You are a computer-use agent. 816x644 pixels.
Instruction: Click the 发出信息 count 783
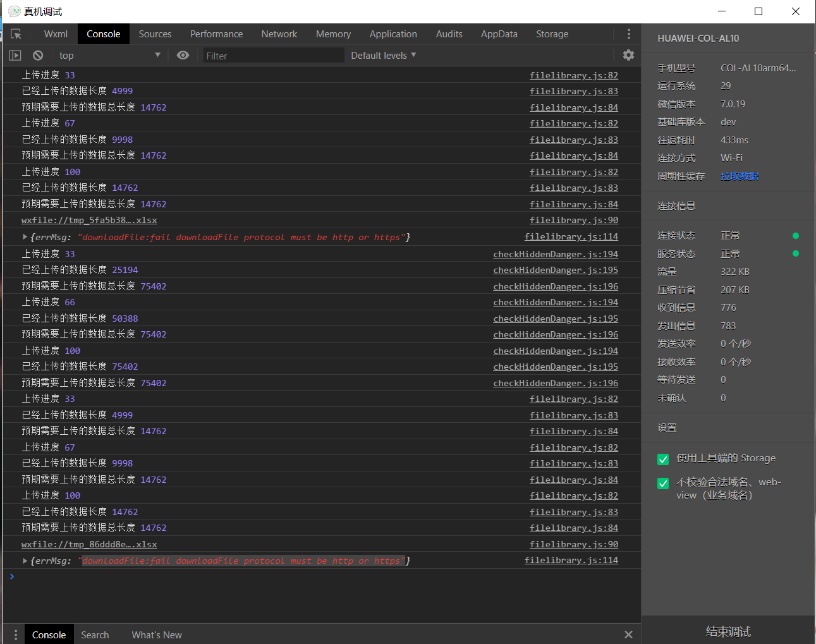pyautogui.click(x=728, y=325)
